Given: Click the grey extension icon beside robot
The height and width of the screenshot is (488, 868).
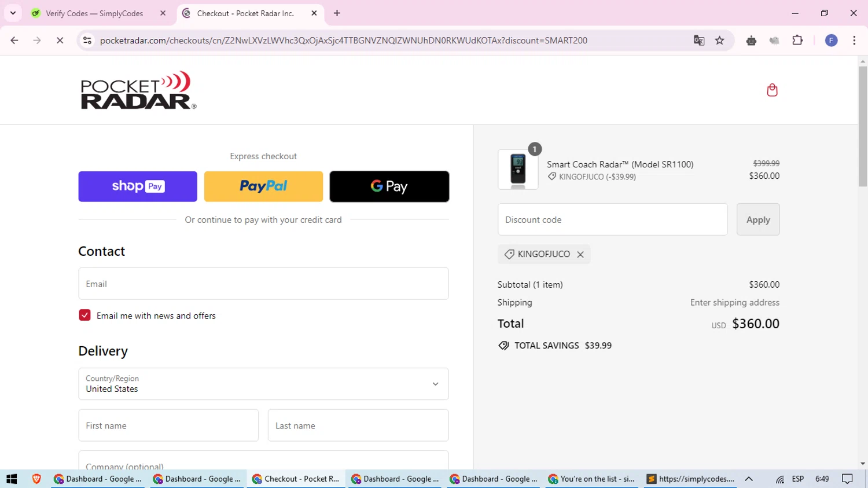Looking at the screenshot, I should [774, 41].
